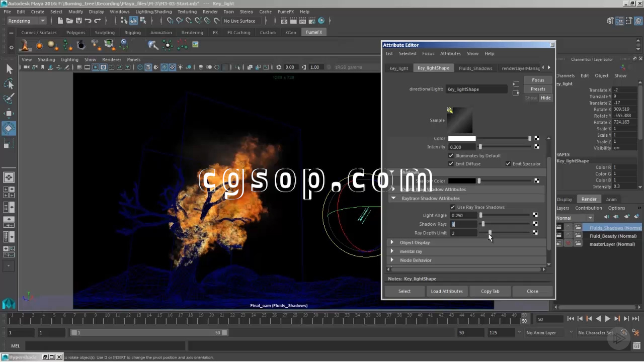The width and height of the screenshot is (644, 362).
Task: Disable the Emit Specular checkbox
Action: (x=508, y=164)
